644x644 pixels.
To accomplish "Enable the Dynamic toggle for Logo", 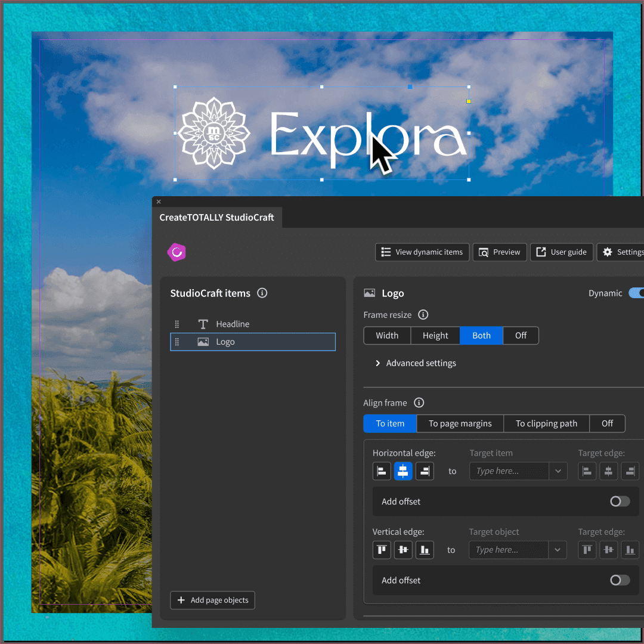I will [637, 293].
